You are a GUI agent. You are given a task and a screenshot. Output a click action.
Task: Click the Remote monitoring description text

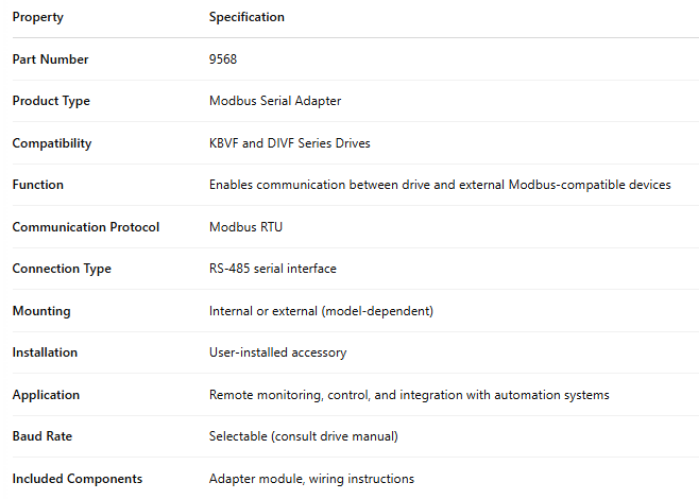tap(409, 395)
